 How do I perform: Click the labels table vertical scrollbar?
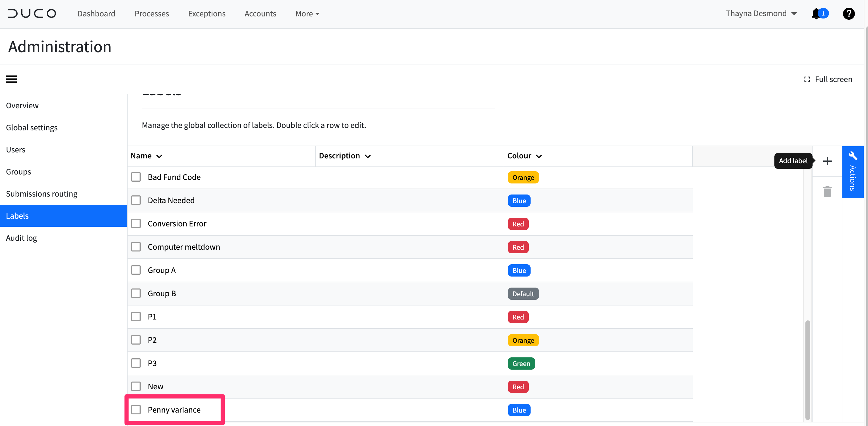point(807,370)
